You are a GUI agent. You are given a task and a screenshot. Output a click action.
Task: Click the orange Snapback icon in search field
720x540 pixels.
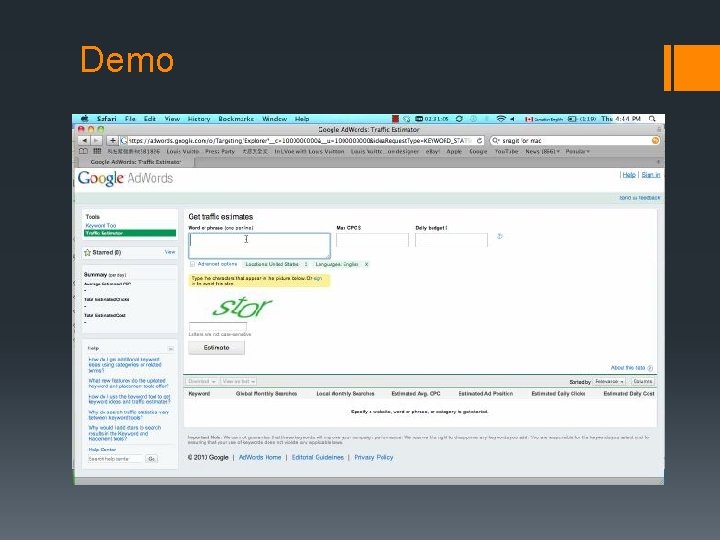pos(655,141)
